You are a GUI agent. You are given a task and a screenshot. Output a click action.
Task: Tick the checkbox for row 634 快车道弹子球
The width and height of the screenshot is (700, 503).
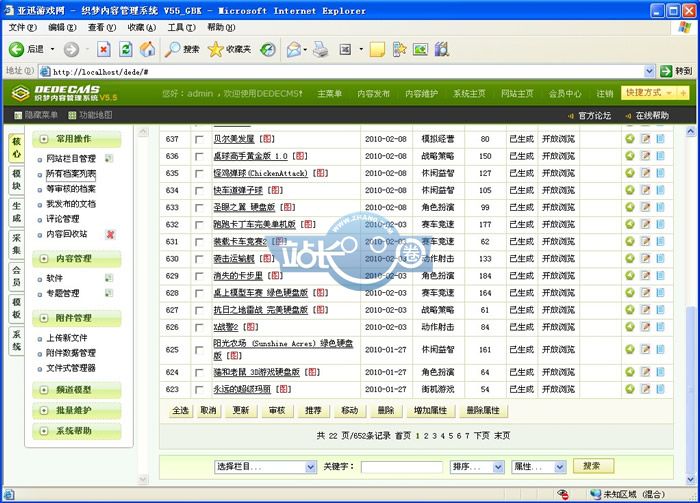pyautogui.click(x=199, y=191)
